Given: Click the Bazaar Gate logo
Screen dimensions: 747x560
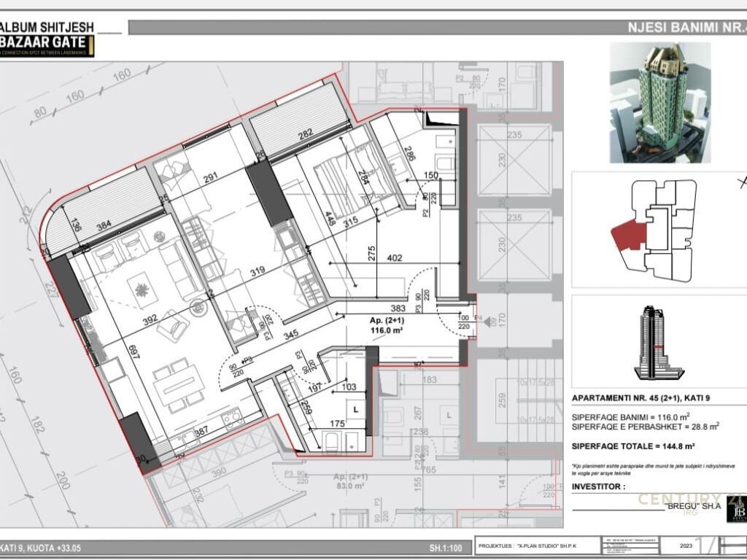Looking at the screenshot, I should pos(47,42).
